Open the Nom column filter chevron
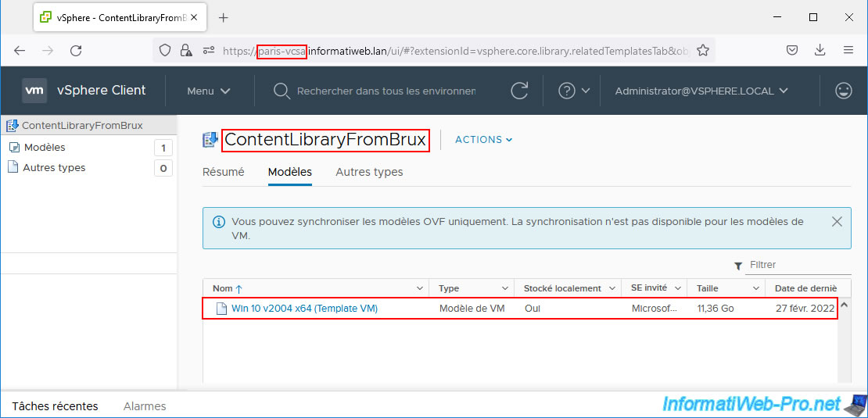The image size is (868, 418). 420,288
